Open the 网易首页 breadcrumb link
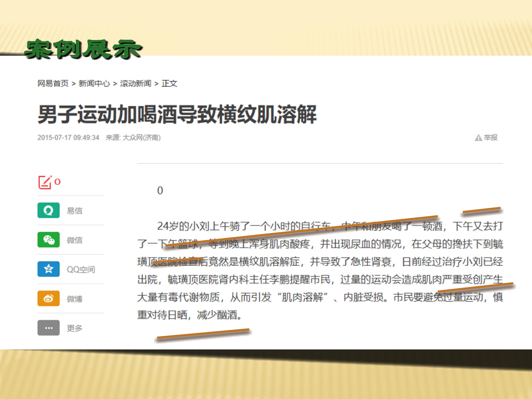This screenshot has height=399, width=532. pos(53,83)
